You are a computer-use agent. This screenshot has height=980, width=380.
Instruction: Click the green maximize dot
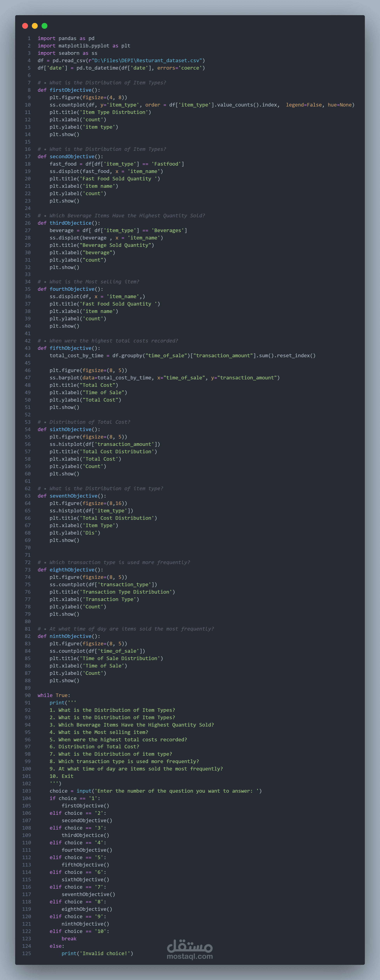tap(44, 26)
